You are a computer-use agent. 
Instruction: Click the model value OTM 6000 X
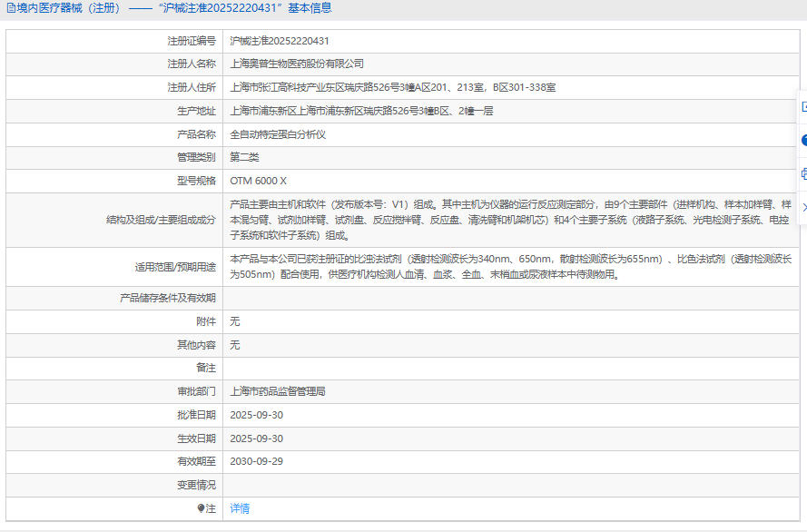click(x=258, y=181)
